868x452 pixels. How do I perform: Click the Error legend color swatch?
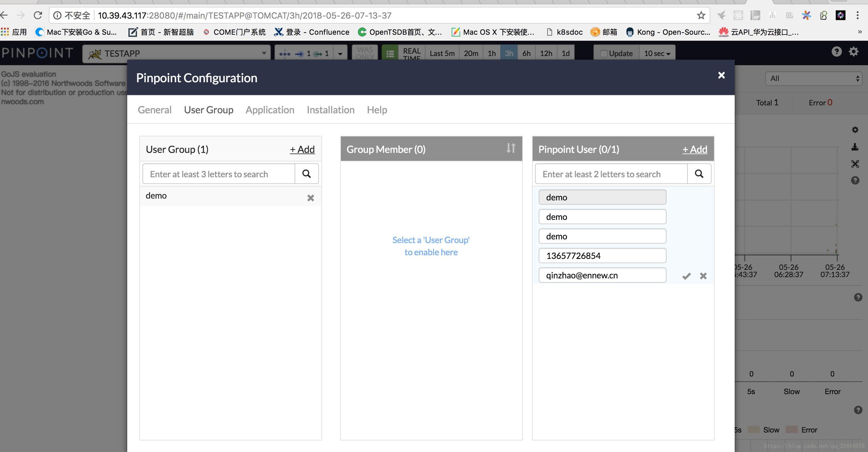point(792,429)
